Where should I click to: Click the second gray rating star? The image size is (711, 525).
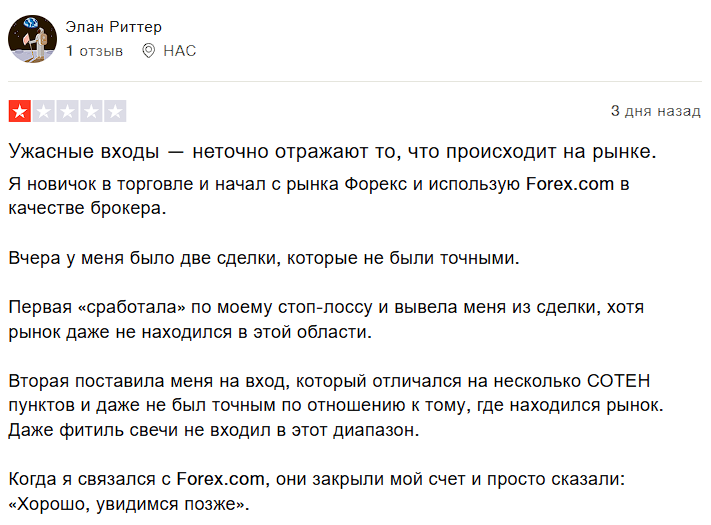[44, 111]
